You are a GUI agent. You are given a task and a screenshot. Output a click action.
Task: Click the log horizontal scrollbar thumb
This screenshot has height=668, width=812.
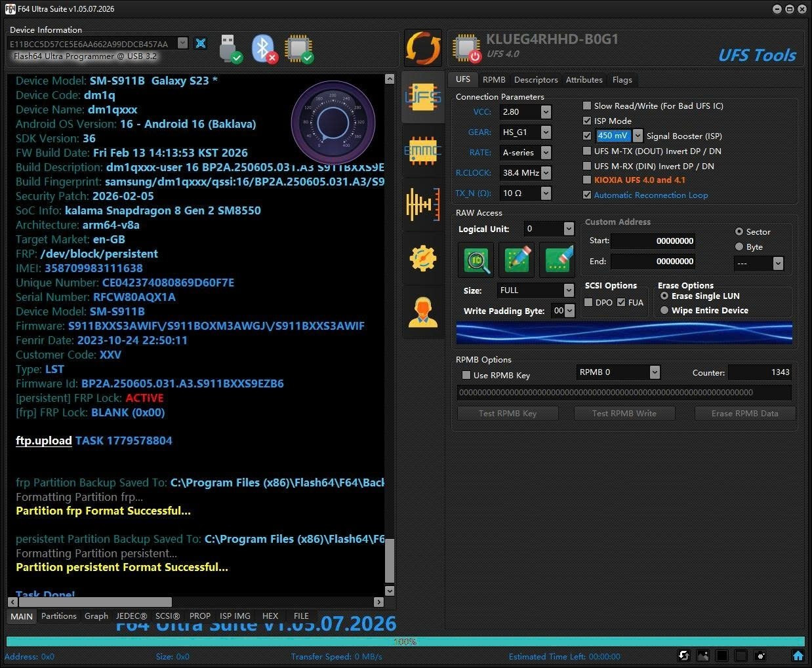95,602
